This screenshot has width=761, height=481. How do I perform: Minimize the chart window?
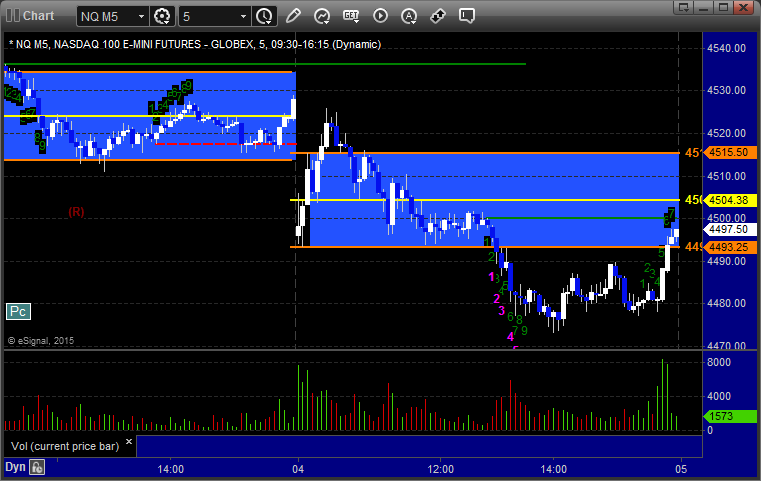[704, 7]
